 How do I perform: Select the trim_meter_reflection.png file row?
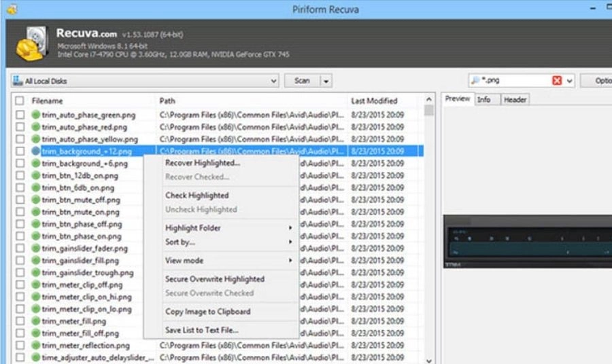point(218,345)
